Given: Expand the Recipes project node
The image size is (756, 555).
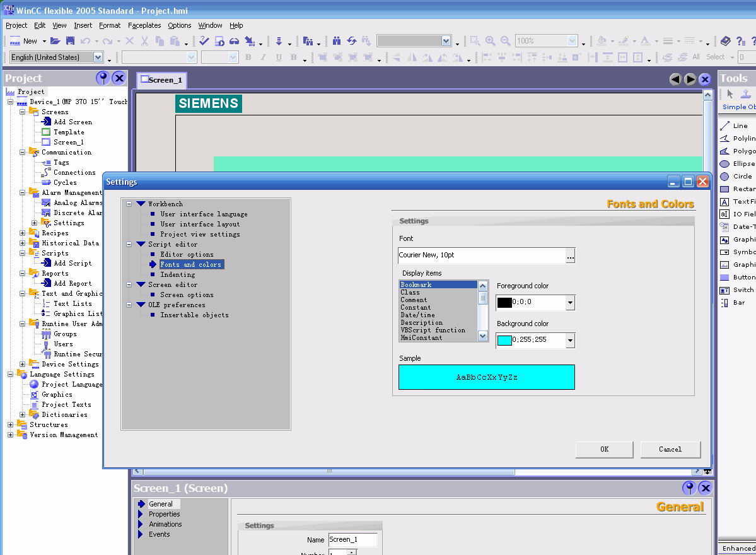Looking at the screenshot, I should tap(22, 233).
